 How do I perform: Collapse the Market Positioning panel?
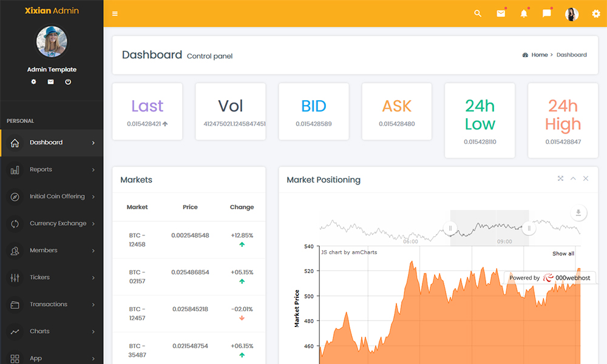(573, 178)
